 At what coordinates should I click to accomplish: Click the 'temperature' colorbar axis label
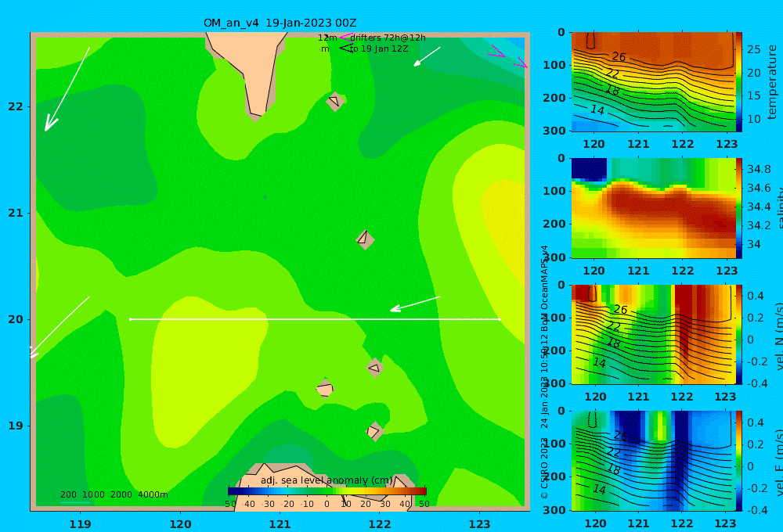click(772, 82)
